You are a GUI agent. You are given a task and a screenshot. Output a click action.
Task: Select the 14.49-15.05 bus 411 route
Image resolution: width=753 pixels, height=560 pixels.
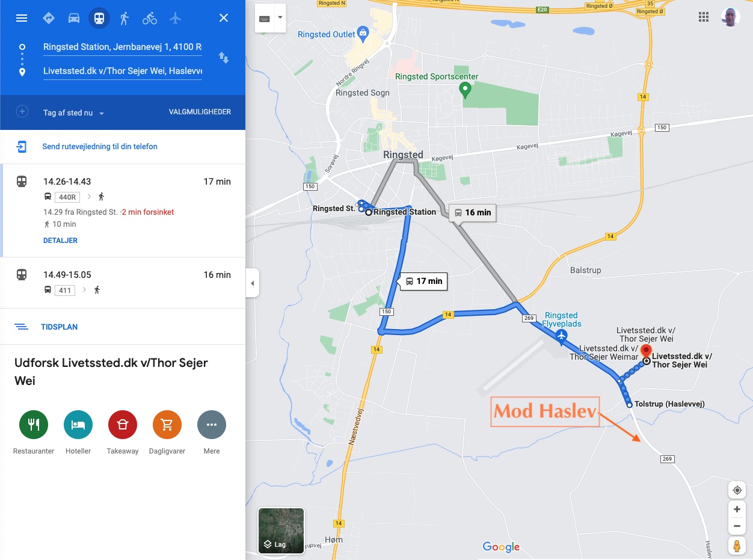[x=123, y=283]
